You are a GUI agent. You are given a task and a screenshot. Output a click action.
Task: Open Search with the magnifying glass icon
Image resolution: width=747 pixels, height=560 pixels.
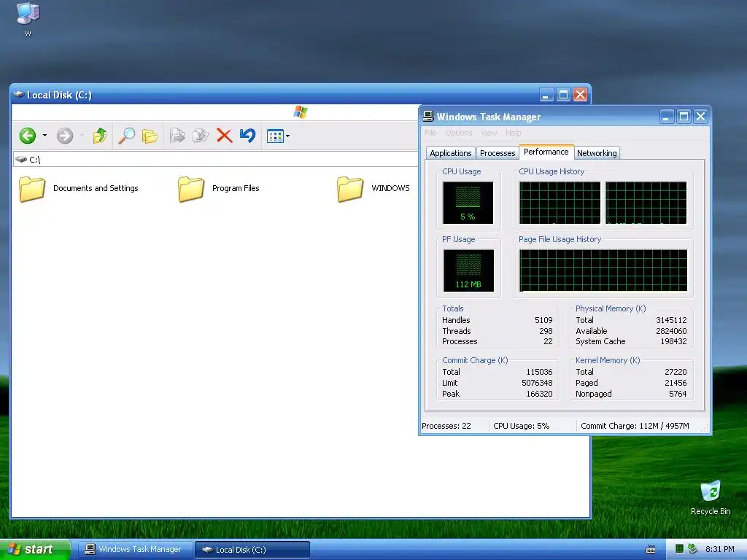(x=126, y=136)
